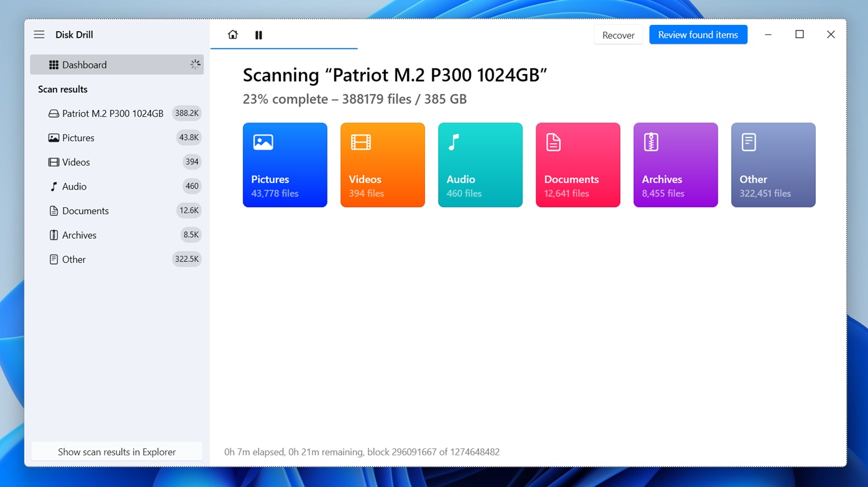The image size is (868, 487).
Task: Click the page icon beside sidebar Other
Action: [53, 259]
